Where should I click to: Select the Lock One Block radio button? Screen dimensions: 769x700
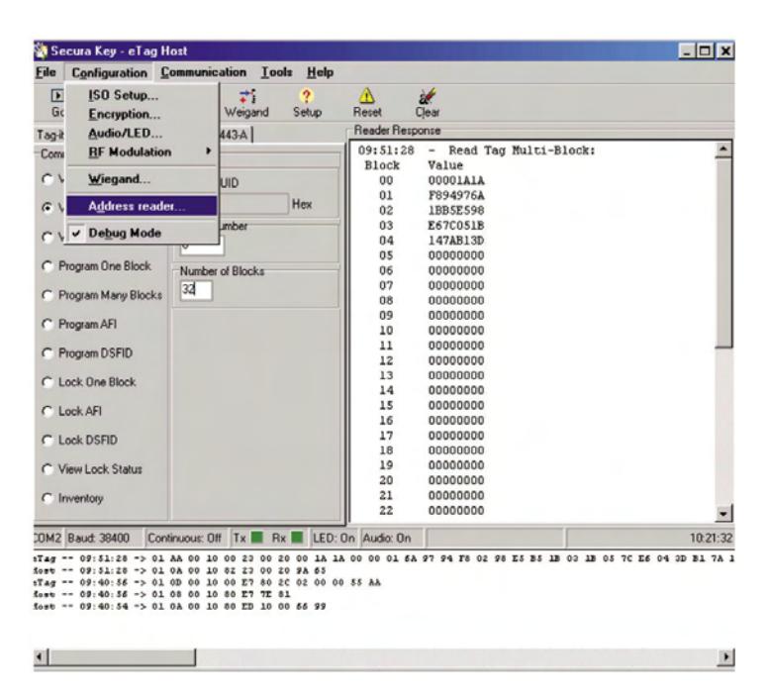[x=48, y=382]
